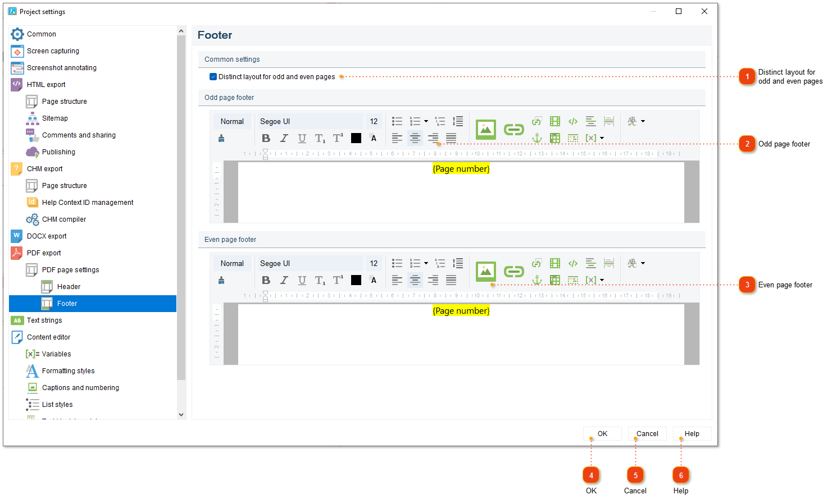Insert a hyperlink in the odd page footer
832x504 pixels.
coord(513,130)
